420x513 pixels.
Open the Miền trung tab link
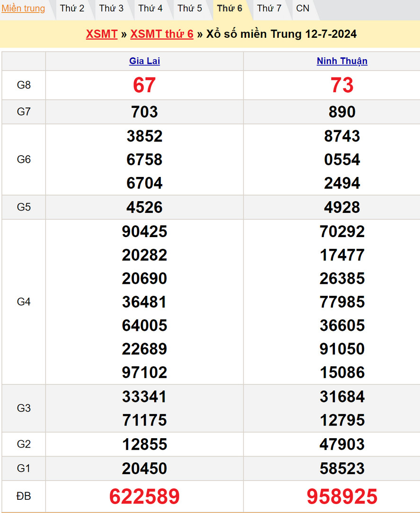[24, 9]
